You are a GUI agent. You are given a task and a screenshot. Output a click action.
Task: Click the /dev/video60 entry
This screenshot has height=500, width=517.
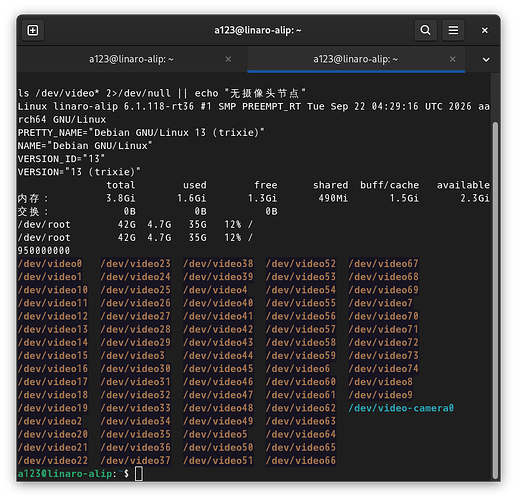[301, 382]
